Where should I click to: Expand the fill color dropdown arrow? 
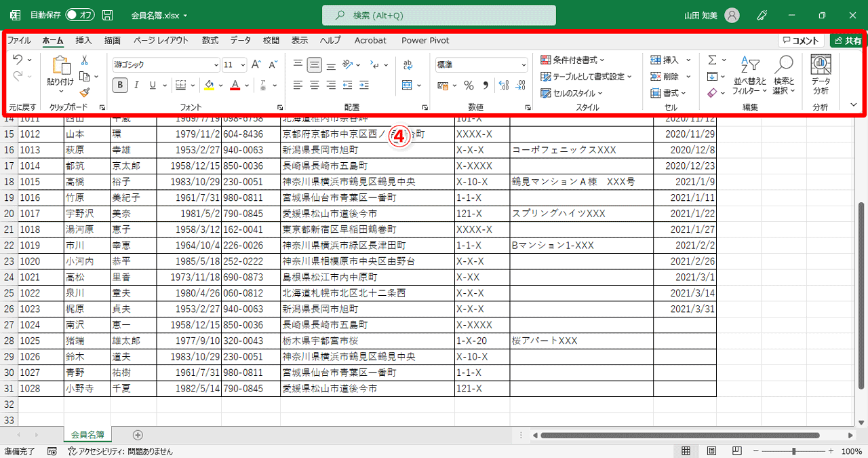tap(220, 85)
